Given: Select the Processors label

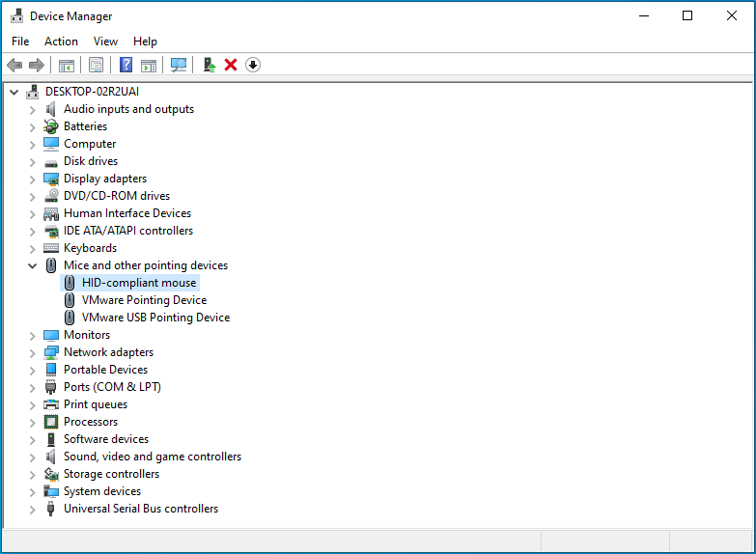Looking at the screenshot, I should 91,422.
